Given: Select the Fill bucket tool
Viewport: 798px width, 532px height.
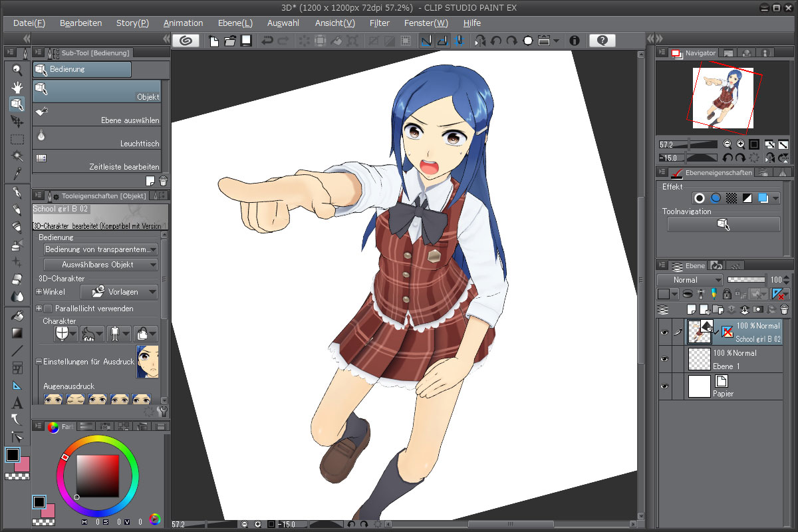Looking at the screenshot, I should pyautogui.click(x=17, y=316).
